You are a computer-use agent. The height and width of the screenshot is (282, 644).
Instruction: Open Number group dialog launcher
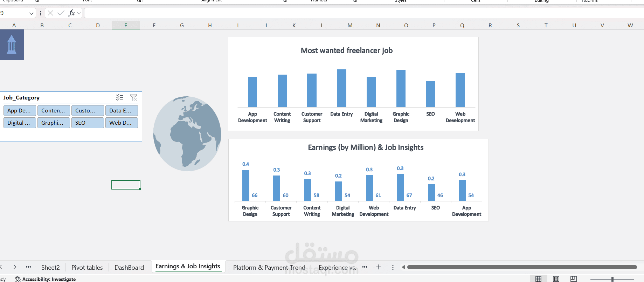coord(355,1)
